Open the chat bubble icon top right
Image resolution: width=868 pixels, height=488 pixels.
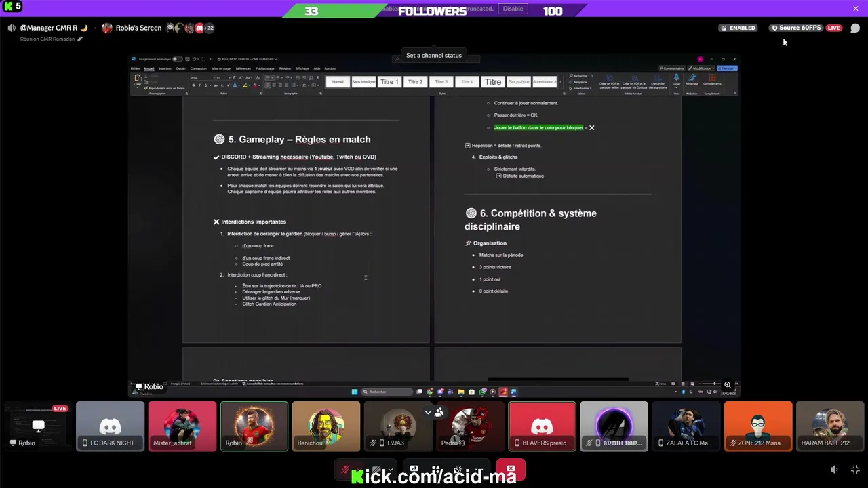[855, 28]
